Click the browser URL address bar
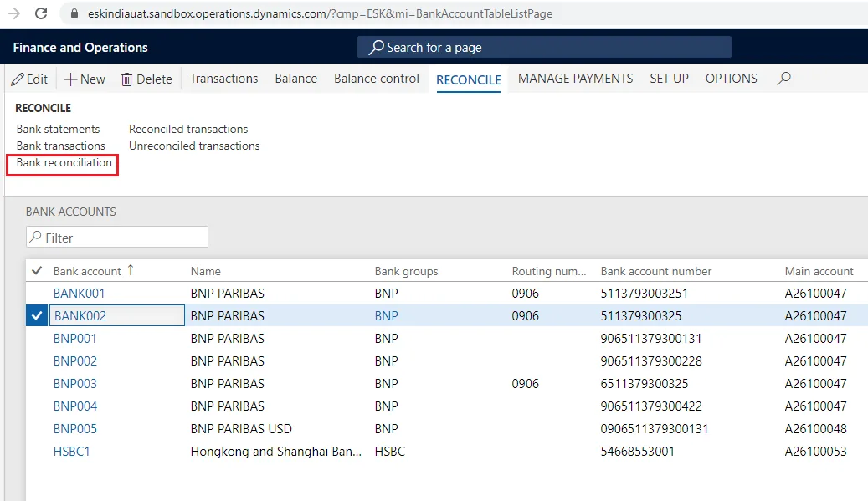Screen dimensions: 868x501 [320, 13]
